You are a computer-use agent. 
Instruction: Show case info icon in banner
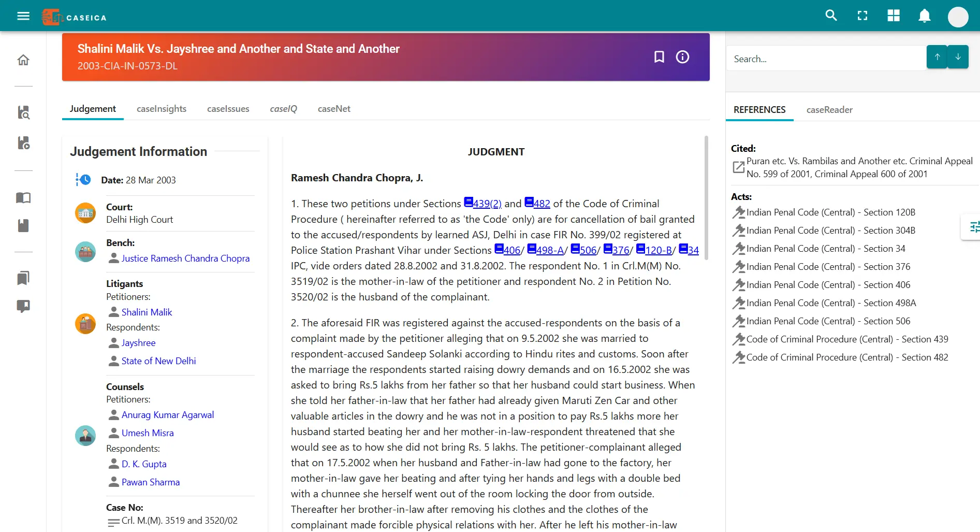point(682,57)
